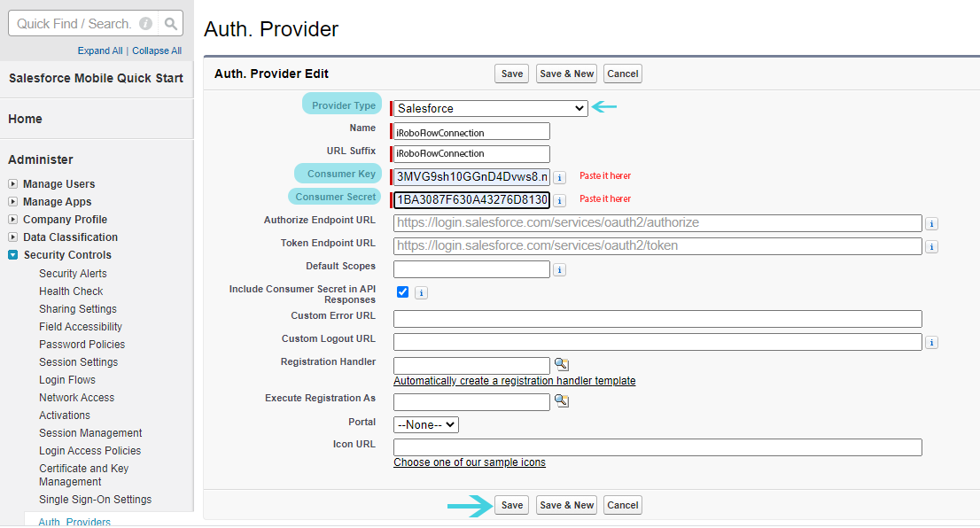Click the bottom Save button
The image size is (980, 528).
point(512,505)
